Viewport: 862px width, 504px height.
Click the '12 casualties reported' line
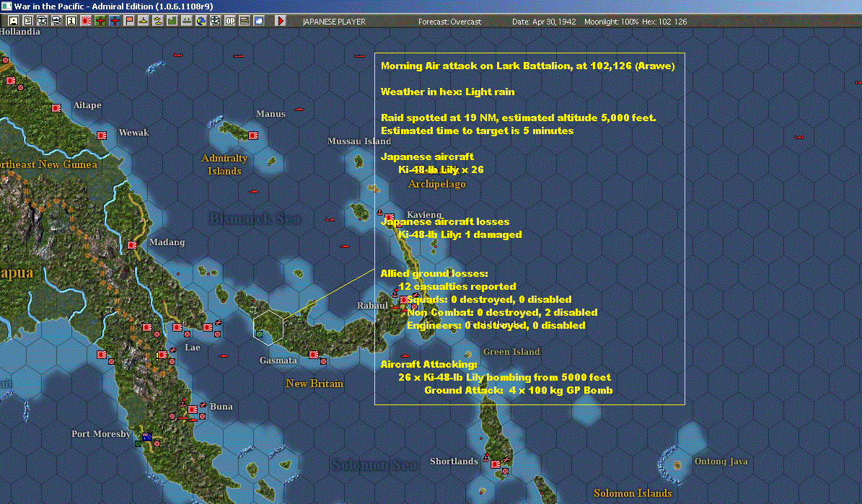pos(457,286)
